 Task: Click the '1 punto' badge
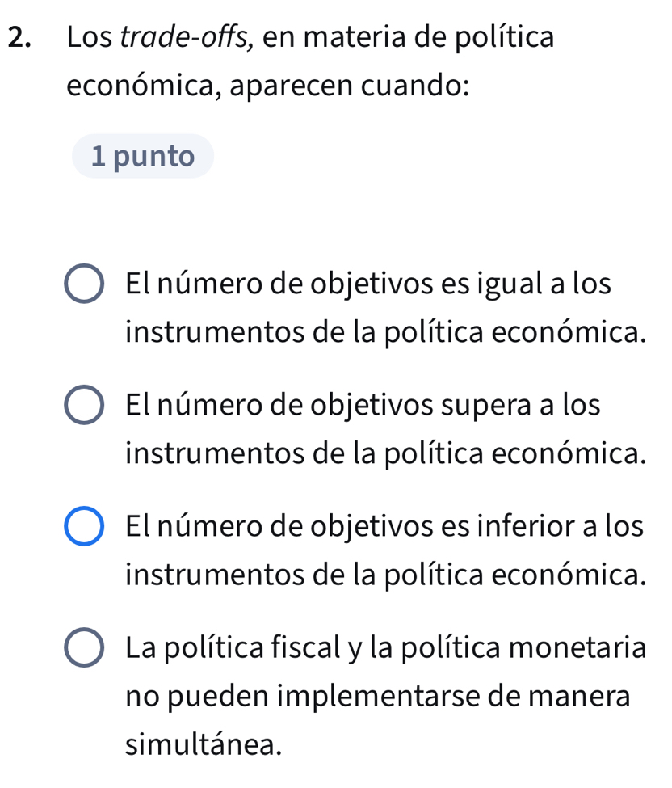[x=143, y=156]
